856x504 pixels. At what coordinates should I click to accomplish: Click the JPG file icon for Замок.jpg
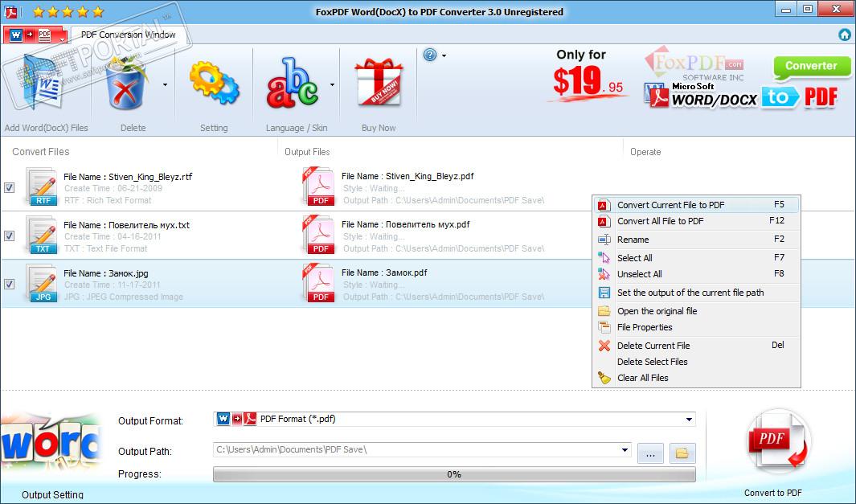coord(42,284)
